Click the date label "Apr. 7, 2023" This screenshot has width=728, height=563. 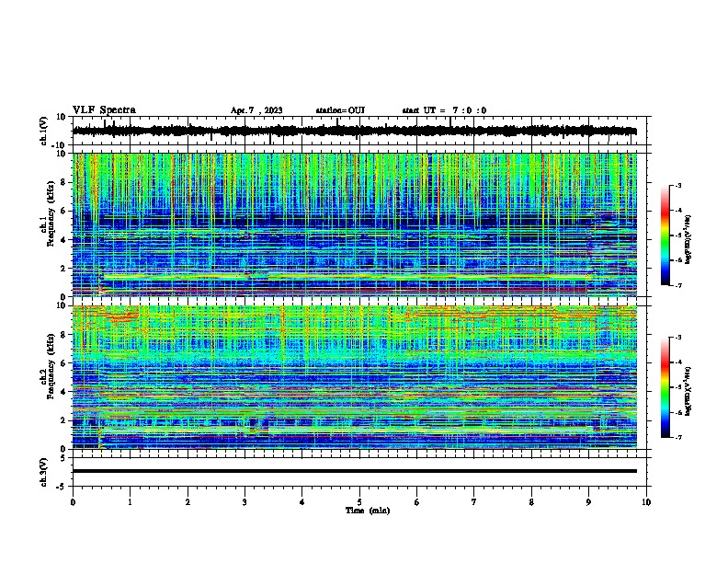click(256, 110)
